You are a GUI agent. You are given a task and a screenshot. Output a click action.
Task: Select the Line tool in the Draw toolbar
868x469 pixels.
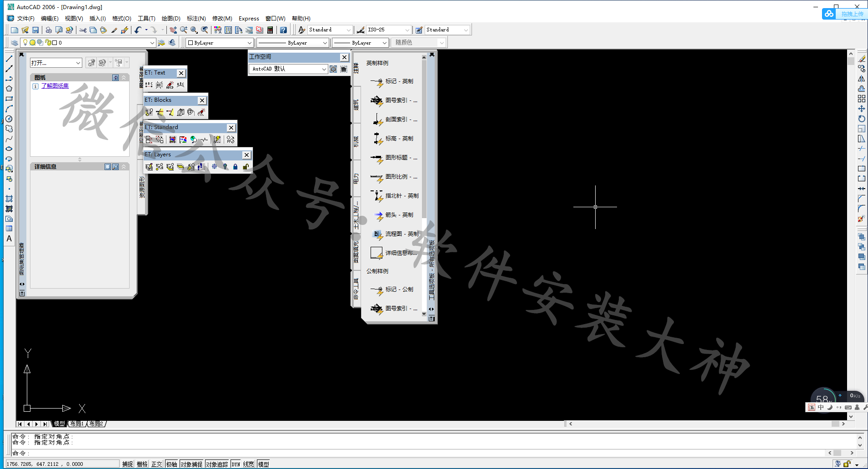click(x=9, y=59)
